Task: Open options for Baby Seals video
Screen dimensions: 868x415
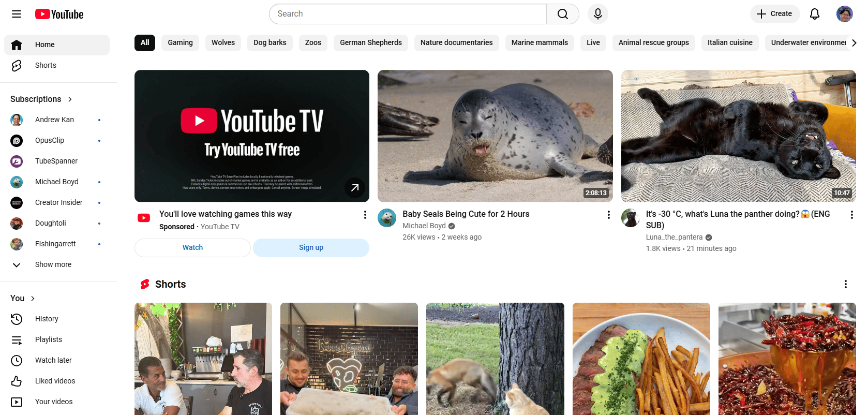Action: [x=608, y=215]
